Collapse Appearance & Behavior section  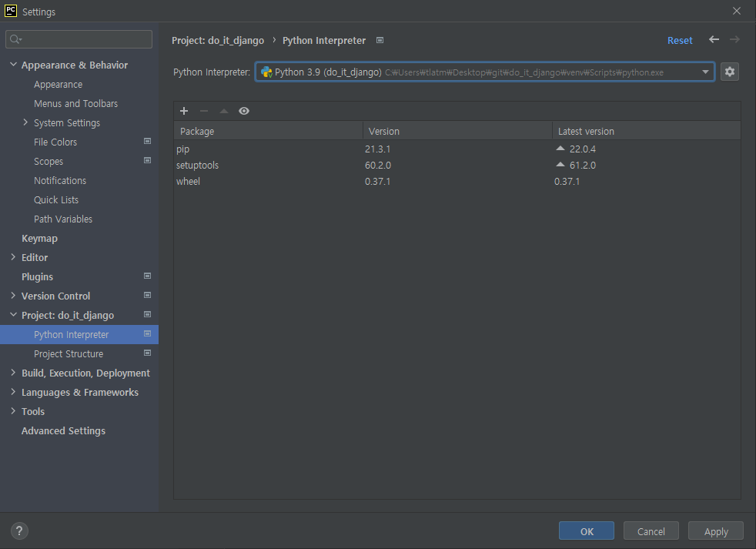(x=13, y=64)
